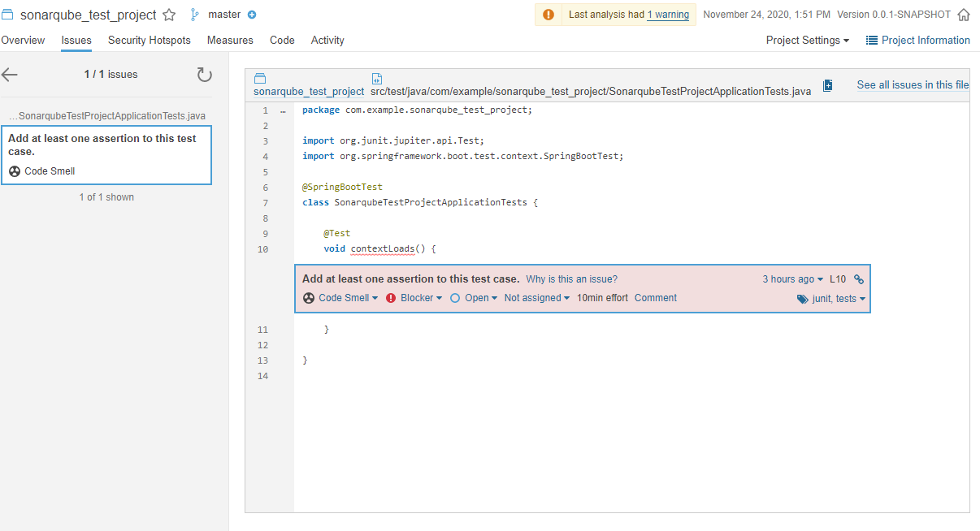Image resolution: width=980 pixels, height=531 pixels.
Task: Click the Code Smell icon in issue box
Action: click(309, 298)
